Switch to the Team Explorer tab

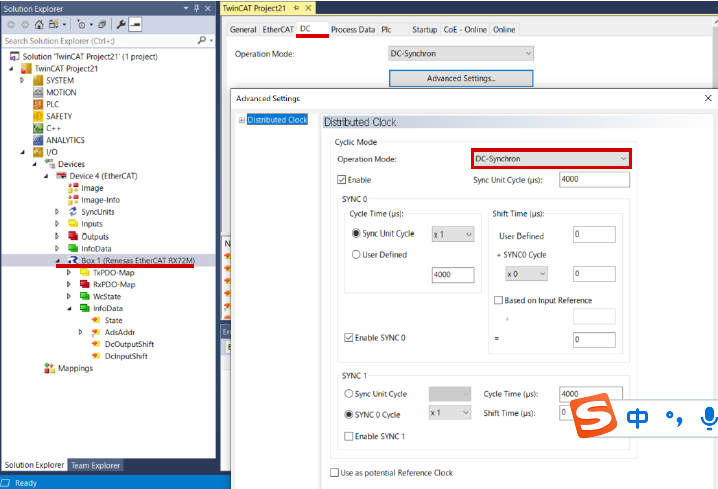(x=95, y=465)
